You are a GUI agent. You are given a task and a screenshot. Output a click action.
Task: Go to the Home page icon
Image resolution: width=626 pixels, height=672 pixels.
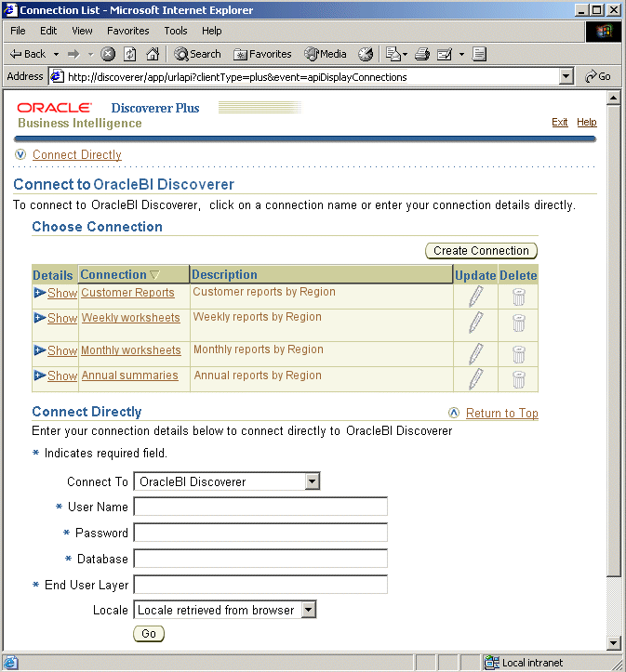coord(153,54)
